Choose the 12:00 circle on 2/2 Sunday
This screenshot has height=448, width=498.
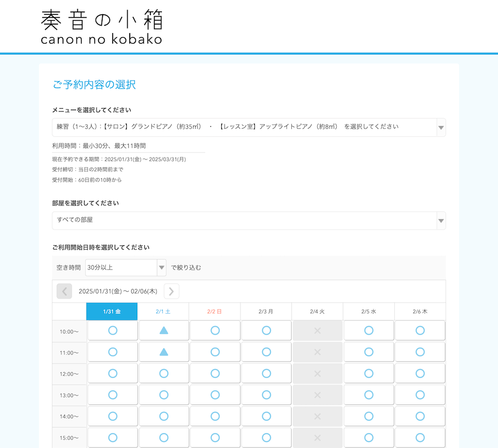tap(215, 373)
